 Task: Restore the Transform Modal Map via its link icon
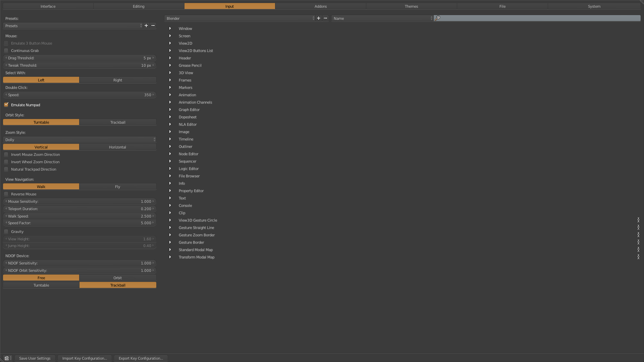(x=638, y=257)
